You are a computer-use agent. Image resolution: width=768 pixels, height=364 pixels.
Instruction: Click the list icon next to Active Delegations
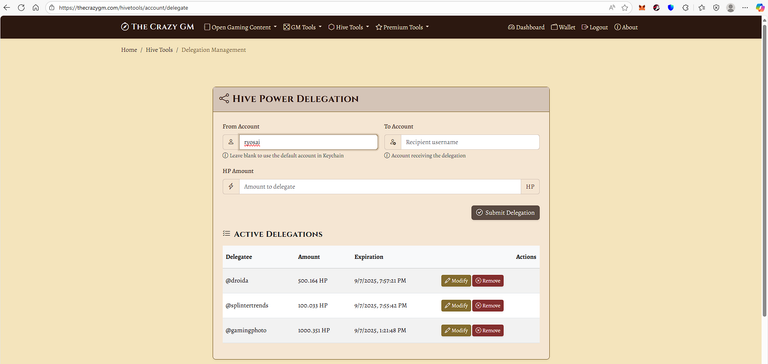[x=226, y=234]
